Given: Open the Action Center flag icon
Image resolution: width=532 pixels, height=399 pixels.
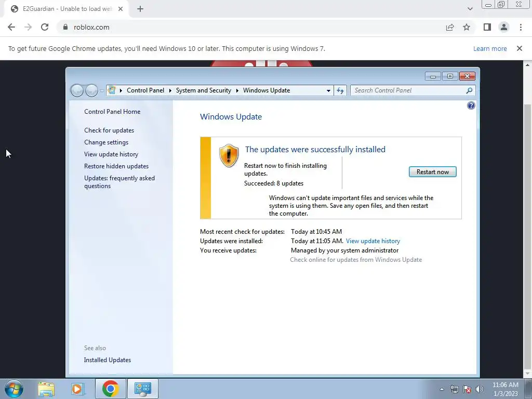Looking at the screenshot, I should 467,389.
